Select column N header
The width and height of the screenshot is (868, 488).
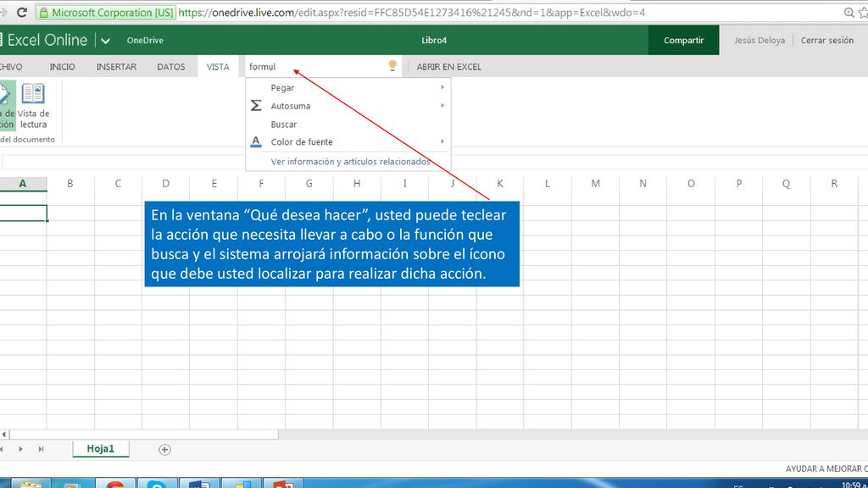click(643, 183)
